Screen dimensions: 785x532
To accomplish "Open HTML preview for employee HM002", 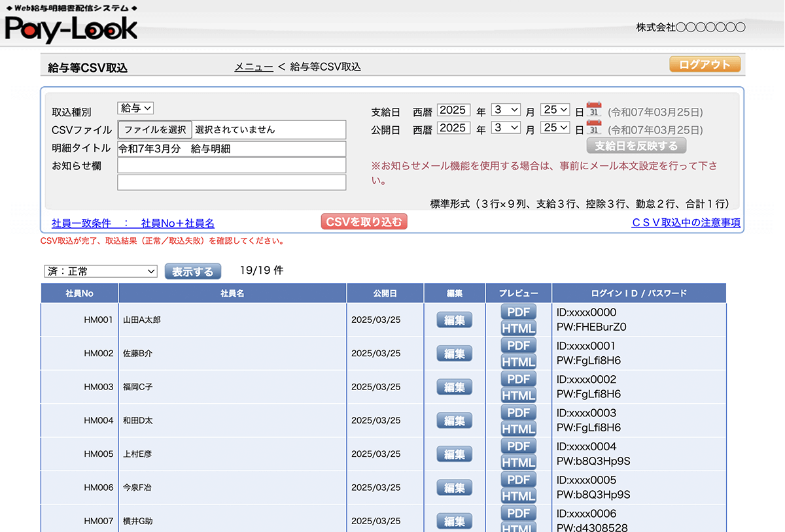I will [518, 362].
